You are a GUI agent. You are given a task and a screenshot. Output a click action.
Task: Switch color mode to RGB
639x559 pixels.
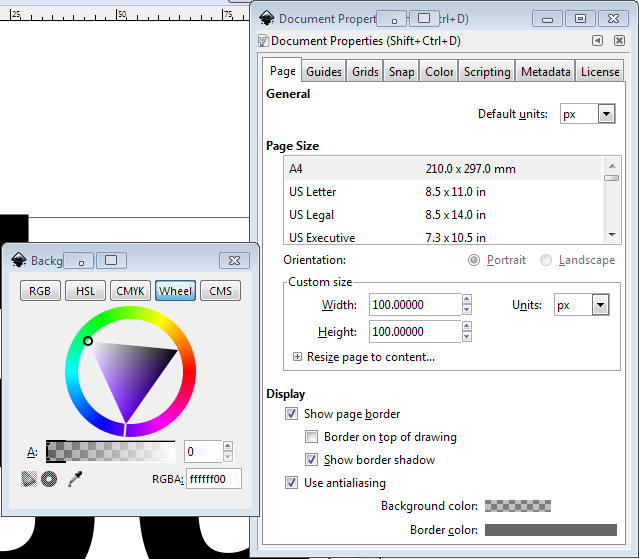40,291
